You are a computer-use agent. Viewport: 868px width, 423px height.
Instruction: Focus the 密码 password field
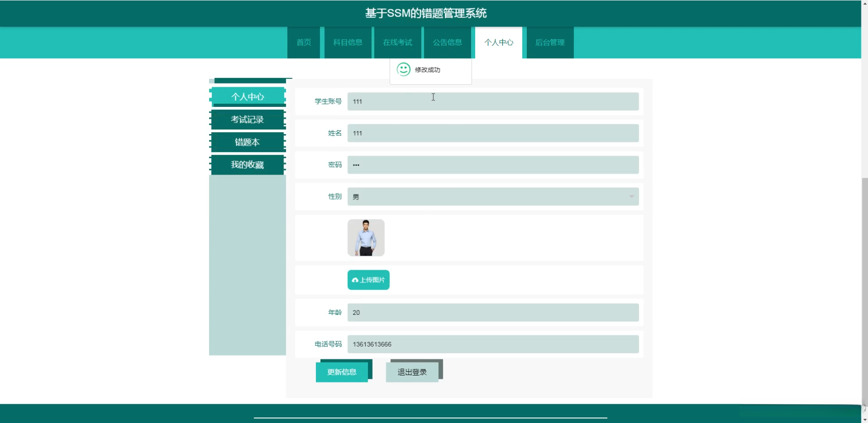tap(493, 165)
